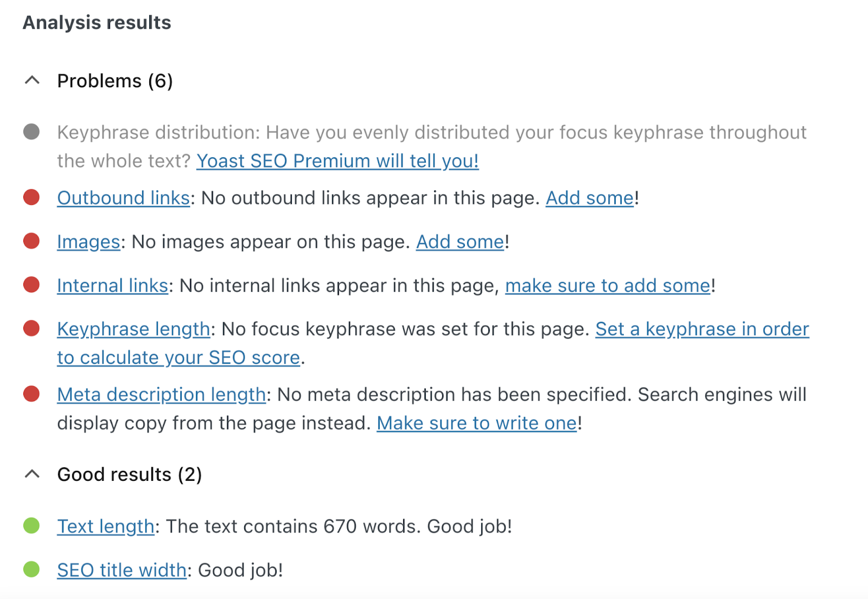Open the Internal links help link

[x=112, y=285]
